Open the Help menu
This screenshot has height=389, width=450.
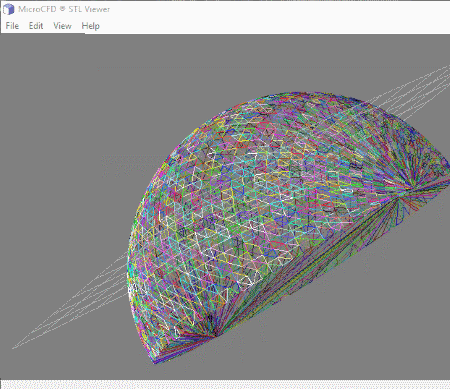point(90,26)
